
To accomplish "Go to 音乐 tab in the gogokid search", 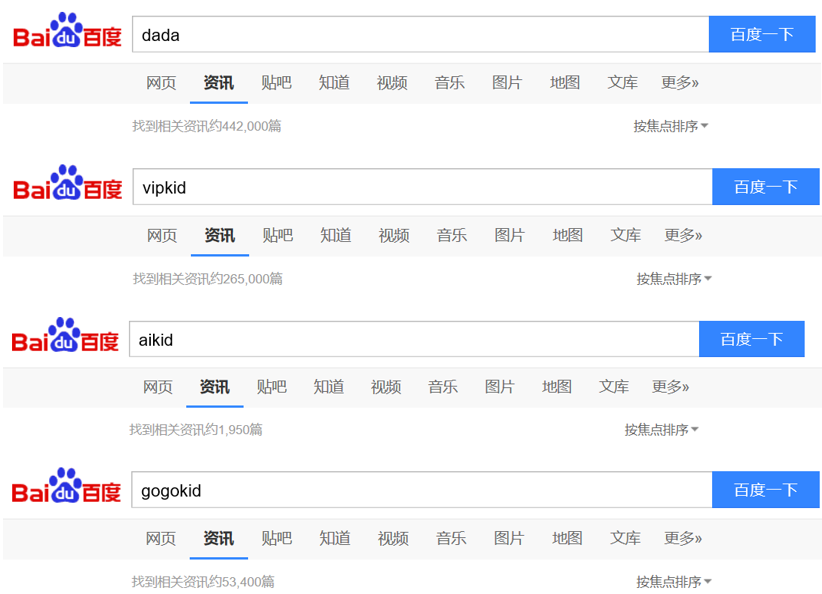I will pos(451,538).
